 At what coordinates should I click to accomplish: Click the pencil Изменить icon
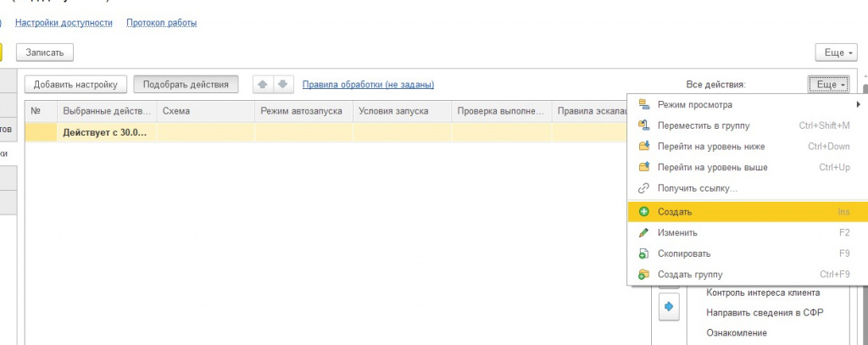(643, 232)
